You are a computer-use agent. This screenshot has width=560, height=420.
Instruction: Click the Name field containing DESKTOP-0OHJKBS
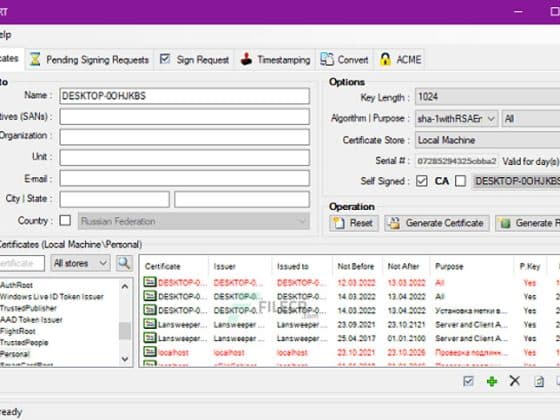click(x=184, y=96)
